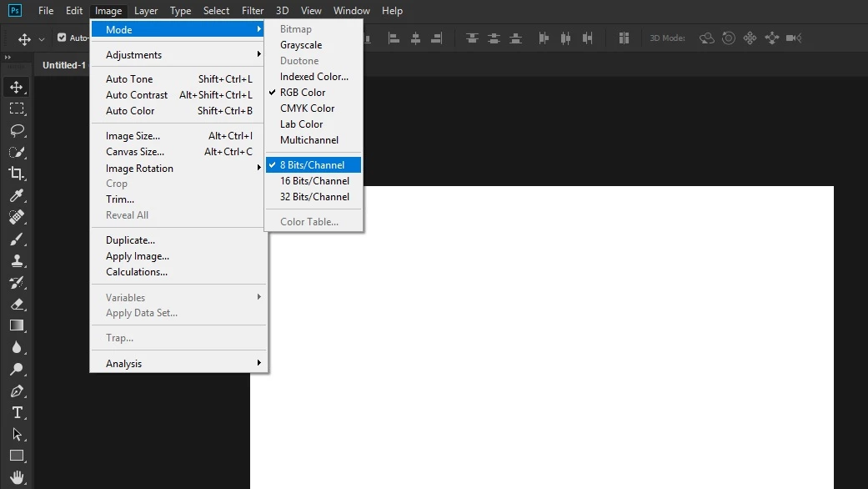Click the Align right edges icon
Screen dimensions: 868x489
coord(437,38)
